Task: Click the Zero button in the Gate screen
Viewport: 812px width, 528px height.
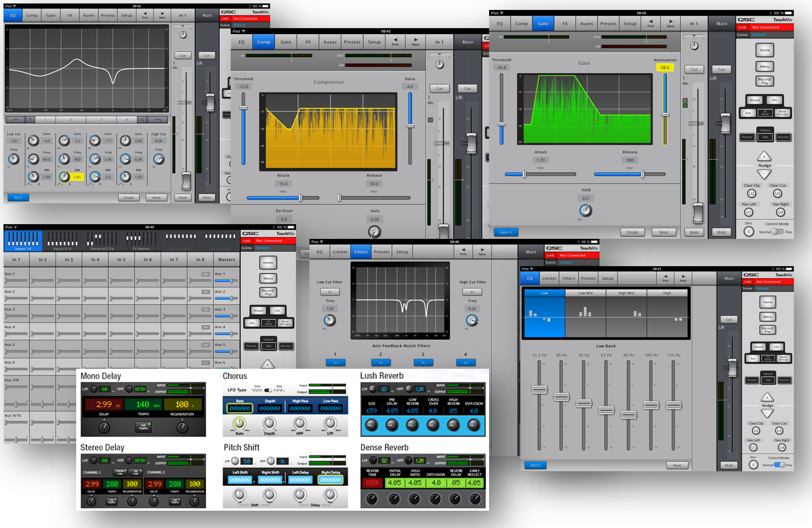Action: (749, 232)
